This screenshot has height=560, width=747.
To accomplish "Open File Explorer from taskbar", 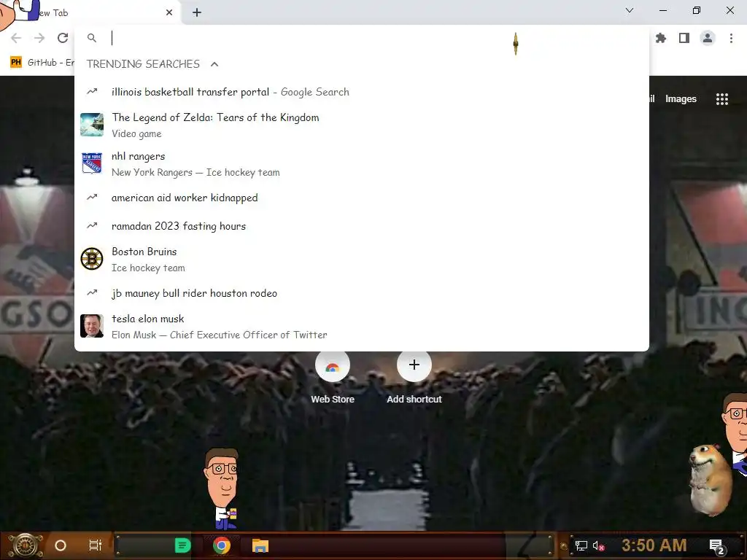I will coord(260,545).
